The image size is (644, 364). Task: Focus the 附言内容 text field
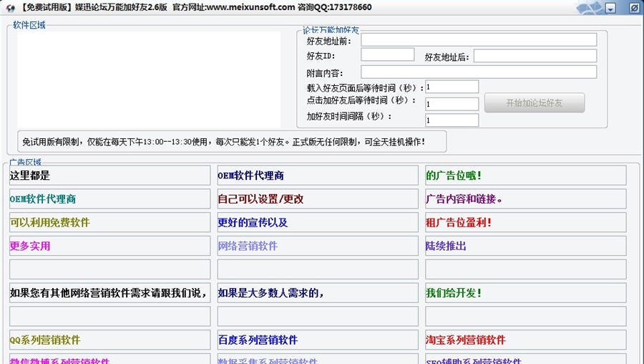point(479,72)
